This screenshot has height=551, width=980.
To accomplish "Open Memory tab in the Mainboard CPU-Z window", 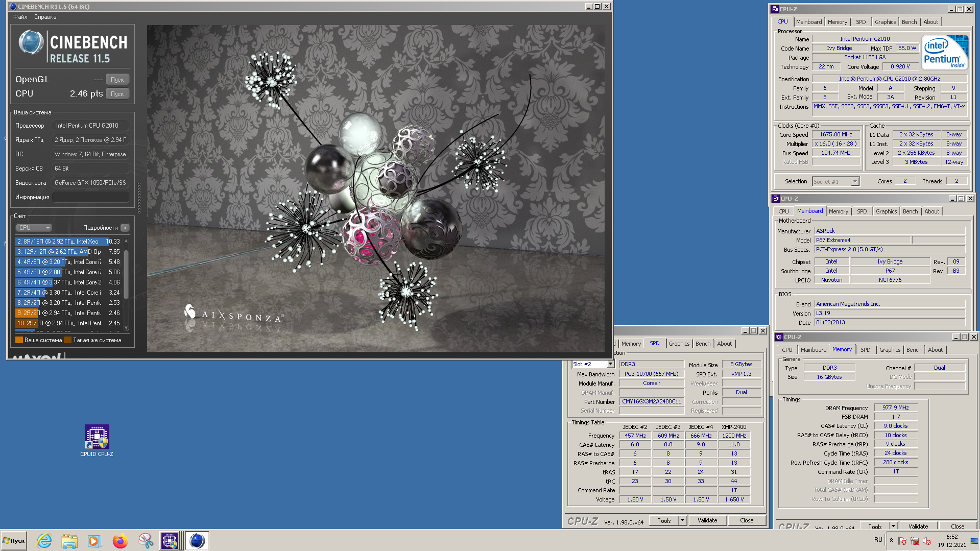I will 838,211.
